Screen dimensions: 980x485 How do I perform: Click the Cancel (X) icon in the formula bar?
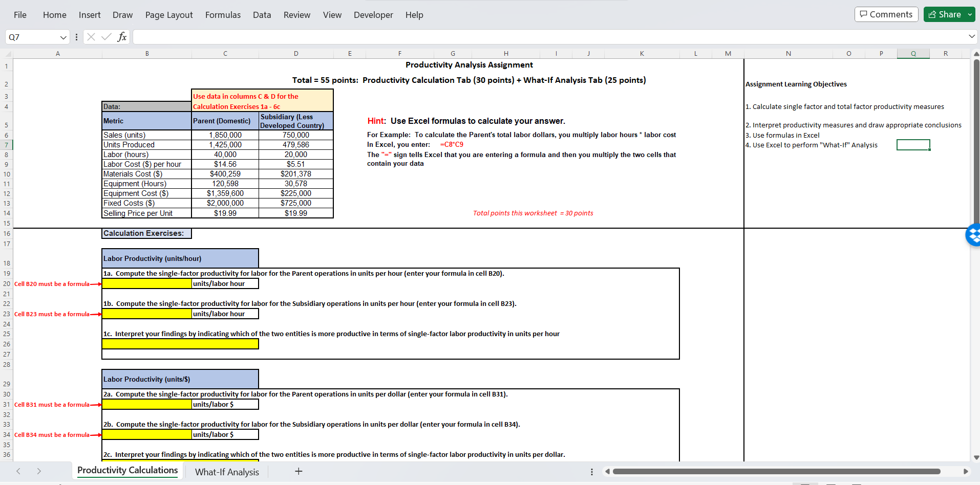click(91, 36)
